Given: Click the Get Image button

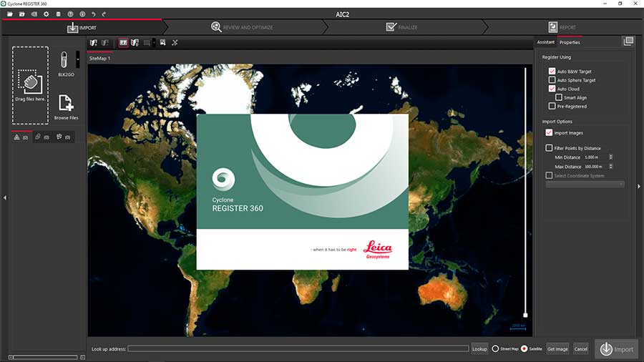Looking at the screenshot, I should click(557, 349).
